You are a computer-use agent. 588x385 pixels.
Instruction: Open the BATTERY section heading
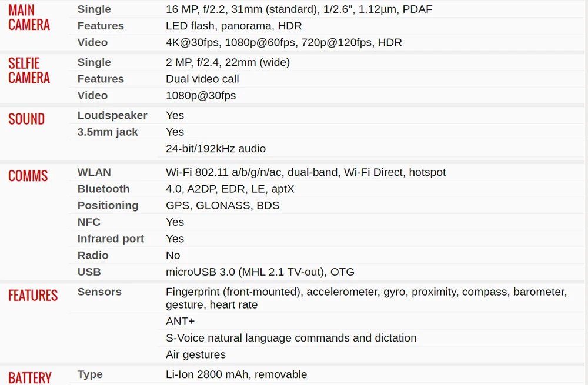point(29,377)
